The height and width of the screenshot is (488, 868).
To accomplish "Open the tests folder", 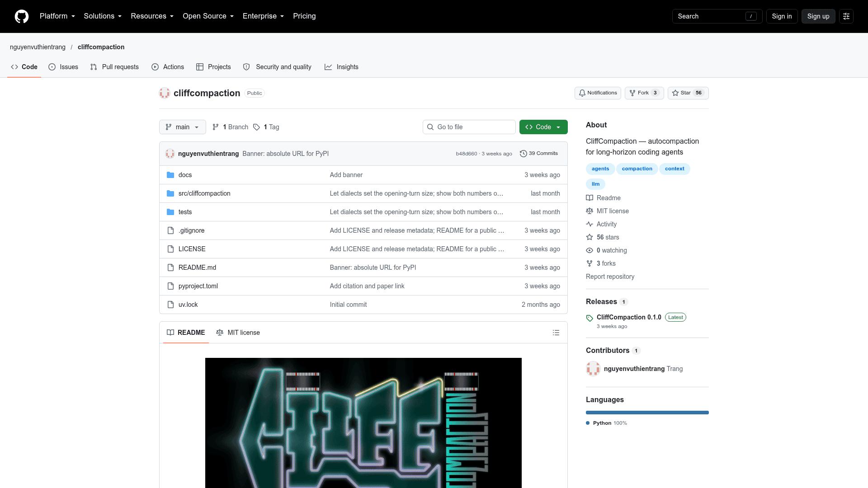I will [185, 212].
